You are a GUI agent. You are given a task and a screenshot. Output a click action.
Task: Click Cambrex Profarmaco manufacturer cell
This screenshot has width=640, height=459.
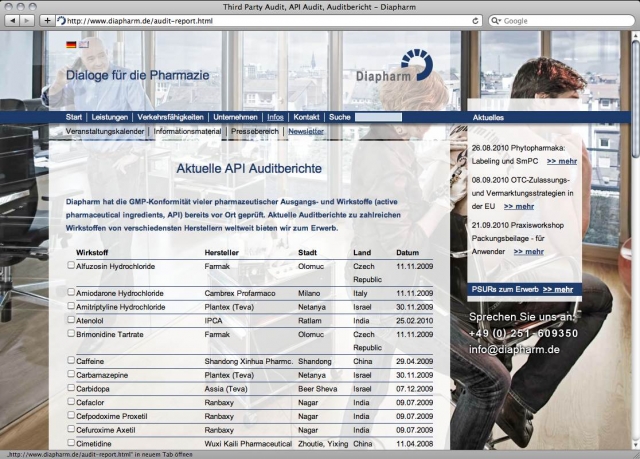[x=240, y=293]
